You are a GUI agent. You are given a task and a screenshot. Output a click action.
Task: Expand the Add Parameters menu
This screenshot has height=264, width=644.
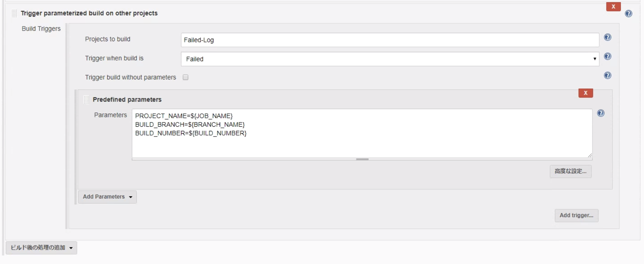point(107,197)
